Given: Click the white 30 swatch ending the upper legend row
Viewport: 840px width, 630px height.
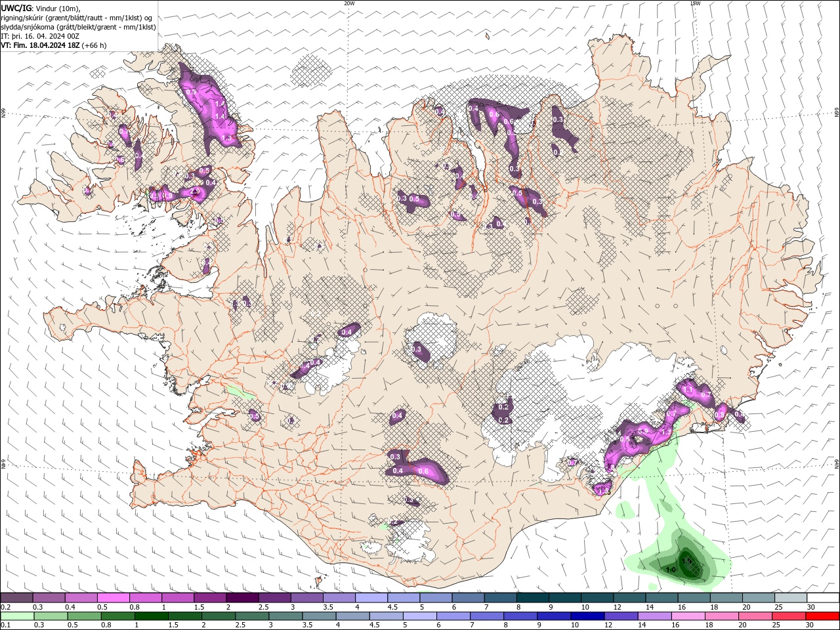Looking at the screenshot, I should 823,598.
